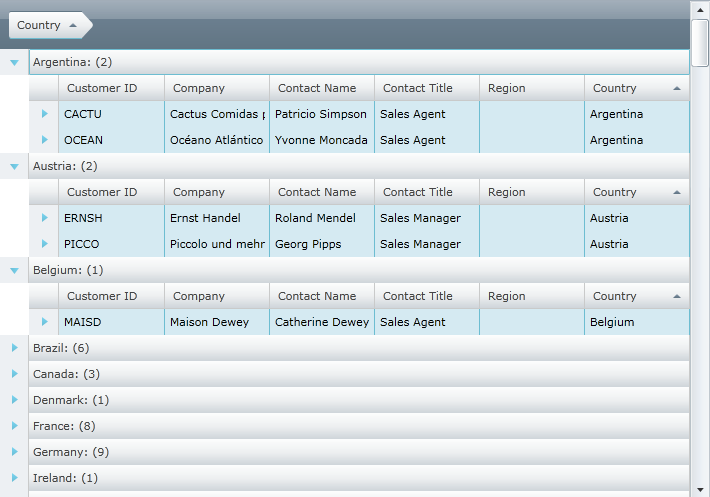710x497 pixels.
Task: Click the Brazil: (6) group header
Action: [359, 348]
